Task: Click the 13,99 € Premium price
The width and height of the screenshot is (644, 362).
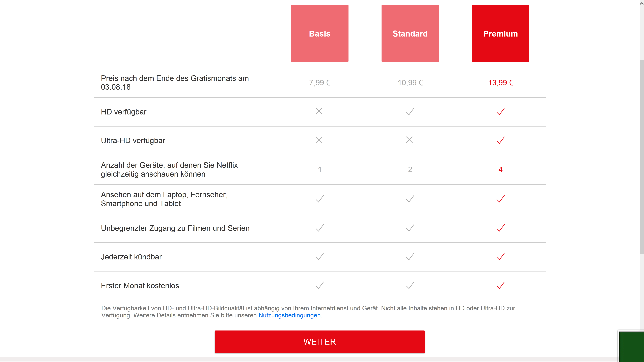Action: (500, 82)
